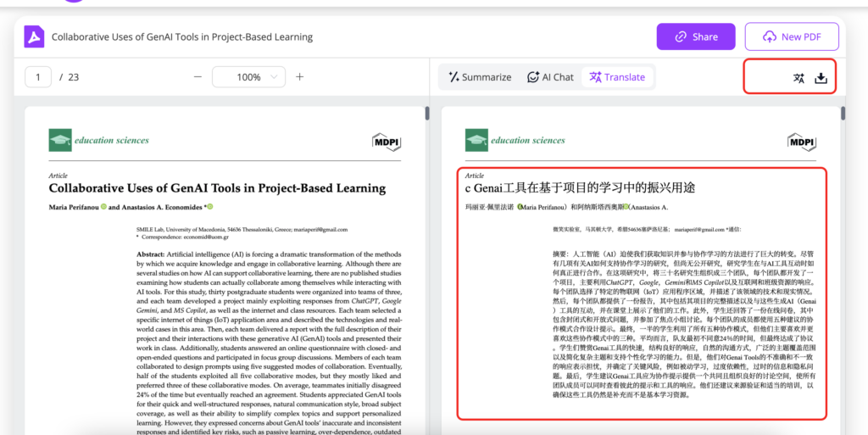
Task: Click the education sciences logo in original PDF
Action: [x=98, y=140]
